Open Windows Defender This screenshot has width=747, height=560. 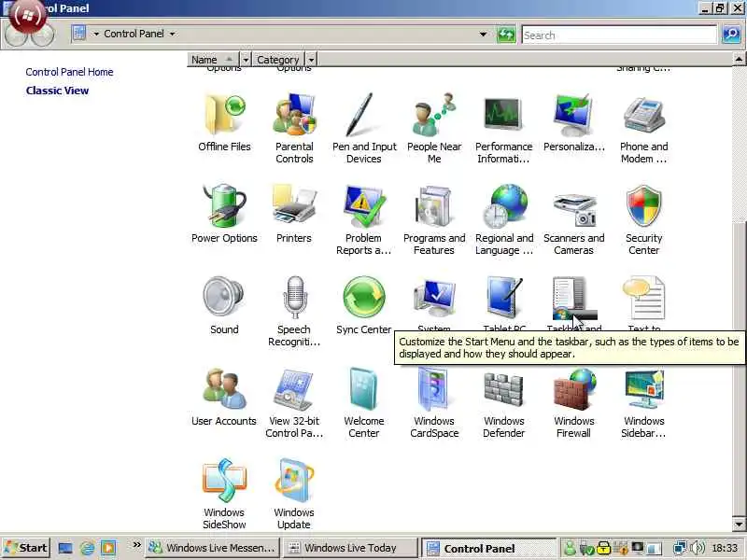(503, 403)
